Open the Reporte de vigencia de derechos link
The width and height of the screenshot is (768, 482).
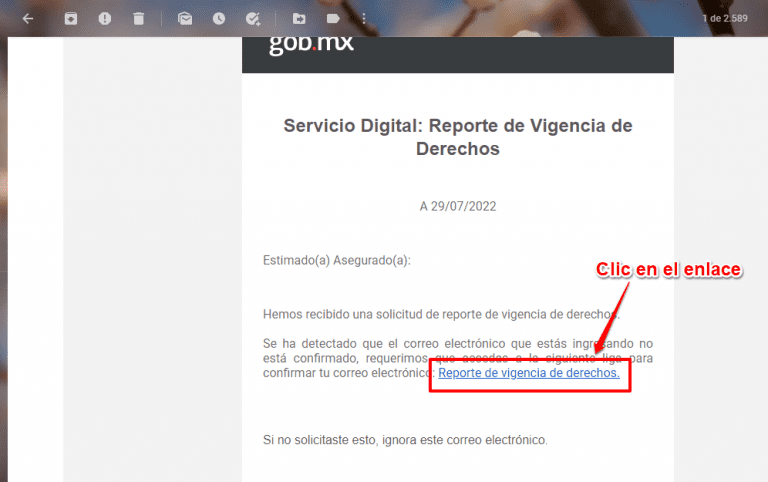coord(529,373)
